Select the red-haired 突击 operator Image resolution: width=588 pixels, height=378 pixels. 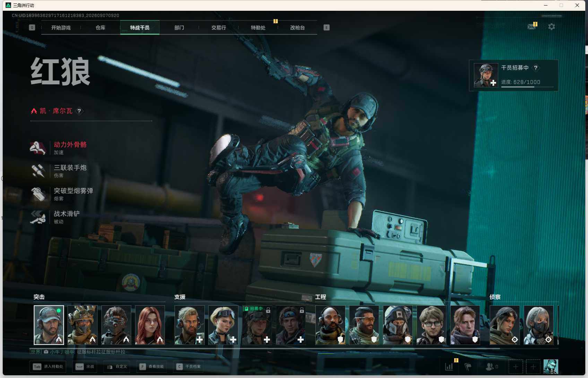[x=150, y=325]
